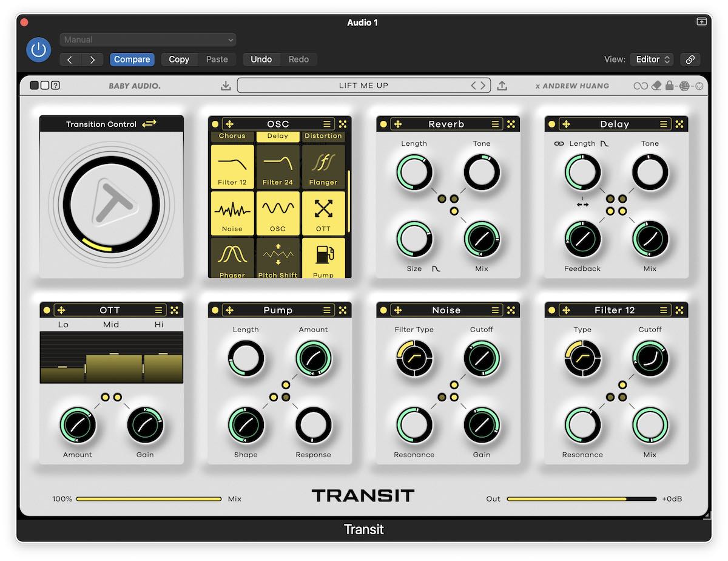Open the Reverb module hamburger menu
The width and height of the screenshot is (728, 561).
coord(496,124)
